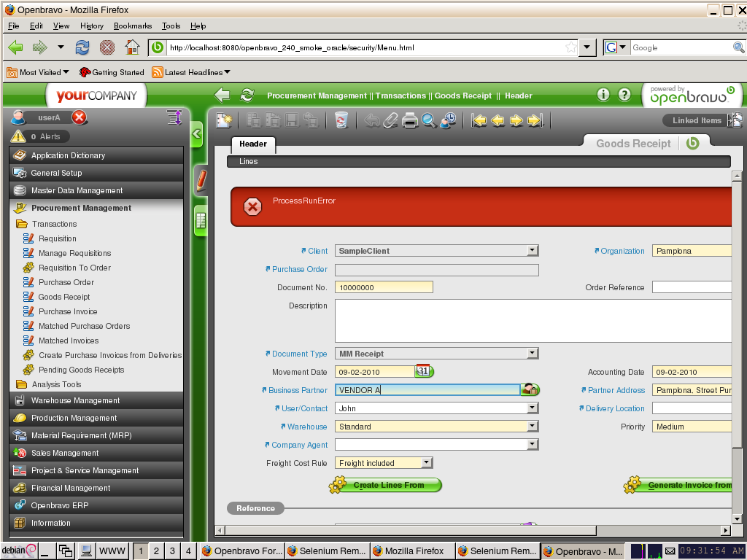Open the Business Partner selector icon

click(x=530, y=390)
